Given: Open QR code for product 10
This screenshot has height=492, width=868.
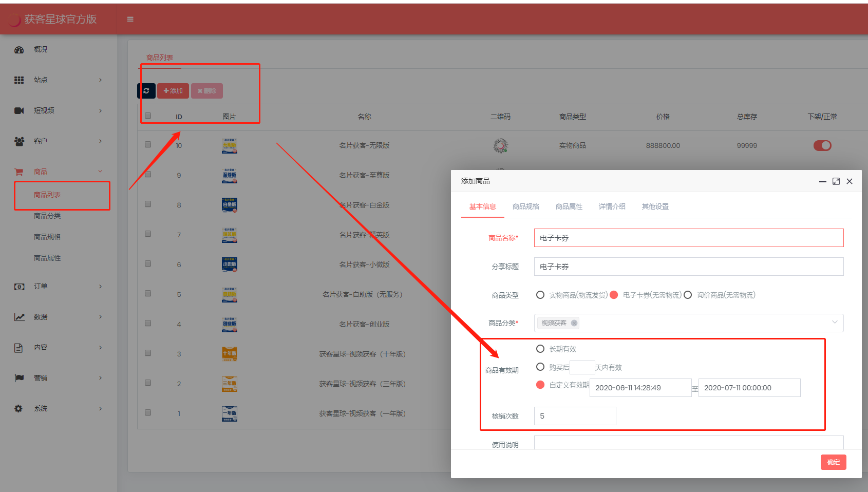Looking at the screenshot, I should point(500,146).
